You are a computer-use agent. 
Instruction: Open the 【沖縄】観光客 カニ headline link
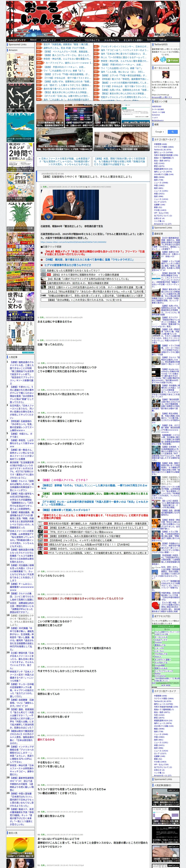click(x=89, y=260)
